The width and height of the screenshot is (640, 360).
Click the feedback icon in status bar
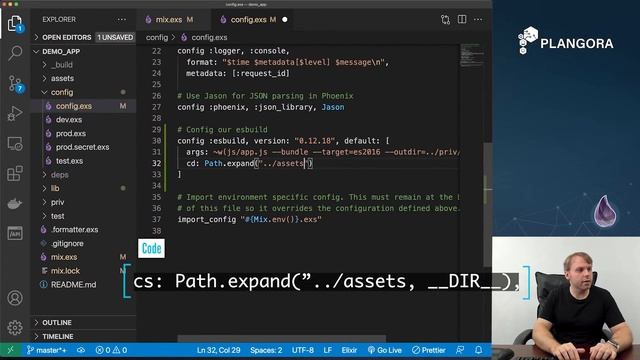460,350
